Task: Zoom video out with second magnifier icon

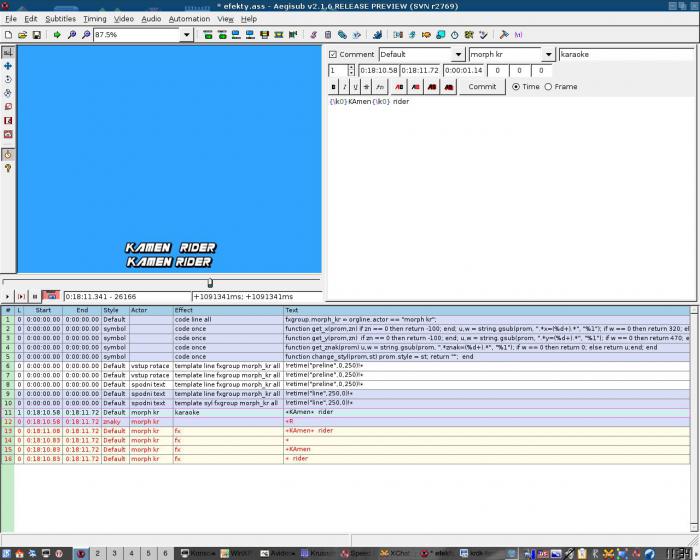Action: (86, 34)
